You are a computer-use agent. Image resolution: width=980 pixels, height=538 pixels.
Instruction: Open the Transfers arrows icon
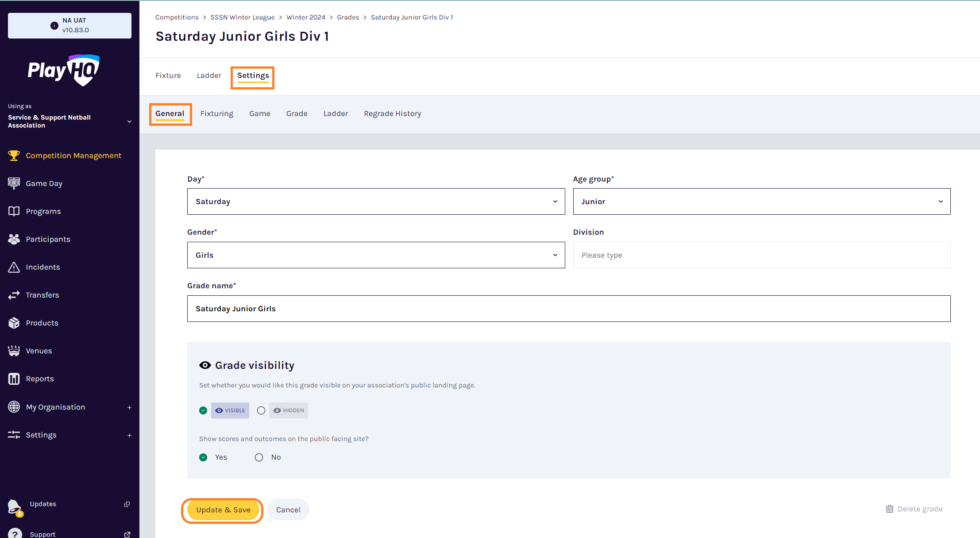tap(14, 295)
